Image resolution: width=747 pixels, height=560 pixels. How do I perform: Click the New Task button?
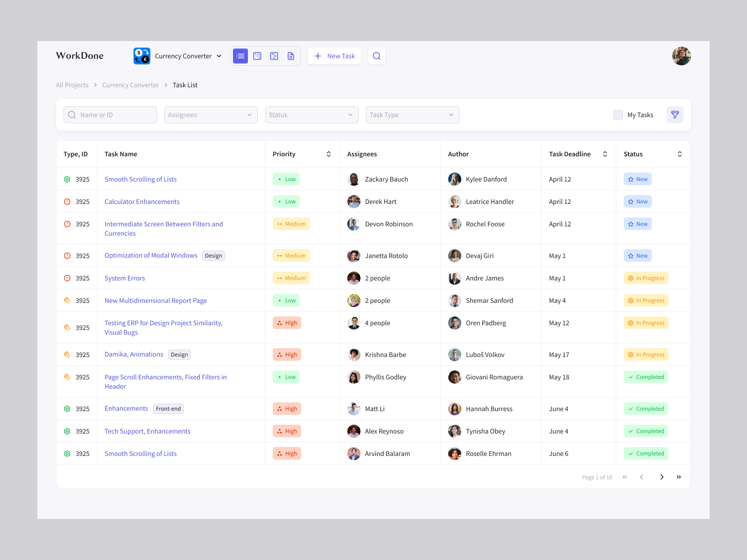(x=334, y=56)
